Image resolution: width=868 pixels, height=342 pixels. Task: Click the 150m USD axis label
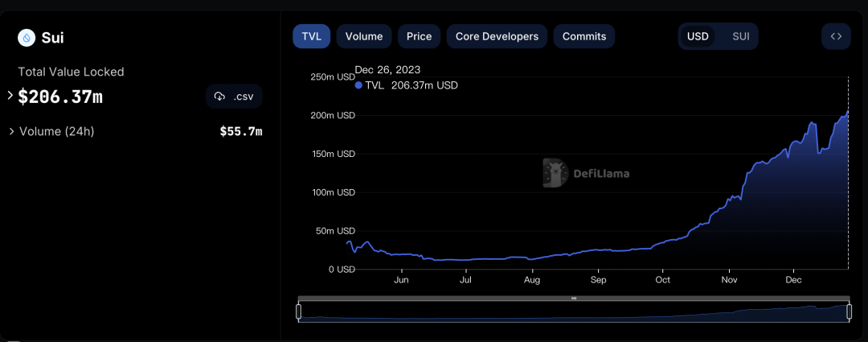click(334, 154)
